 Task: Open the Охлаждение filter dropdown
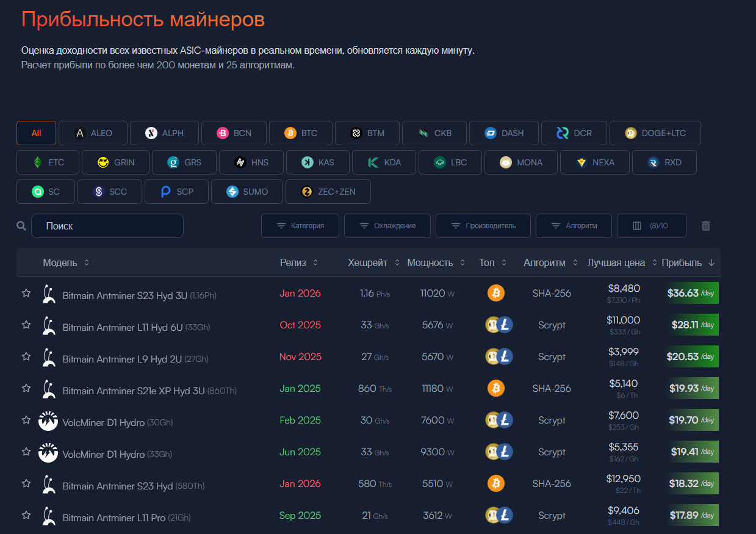(x=387, y=226)
